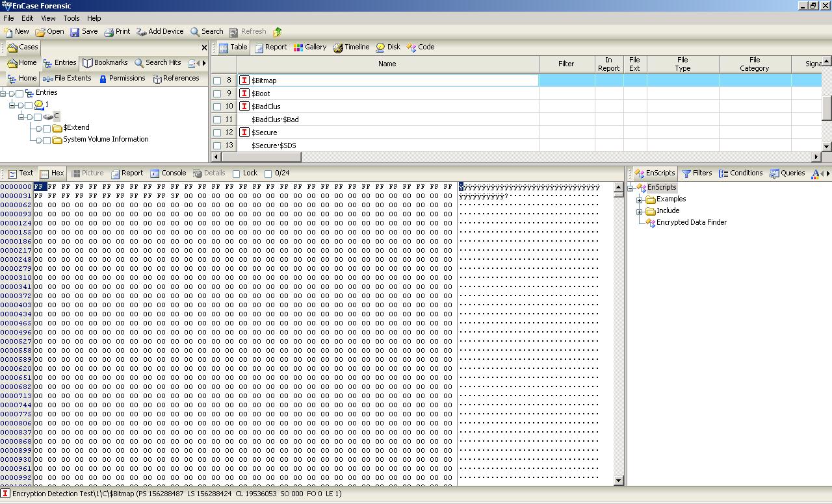Expand the Include folder in the EnScripts tree
This screenshot has width=832, height=504.
[640, 210]
